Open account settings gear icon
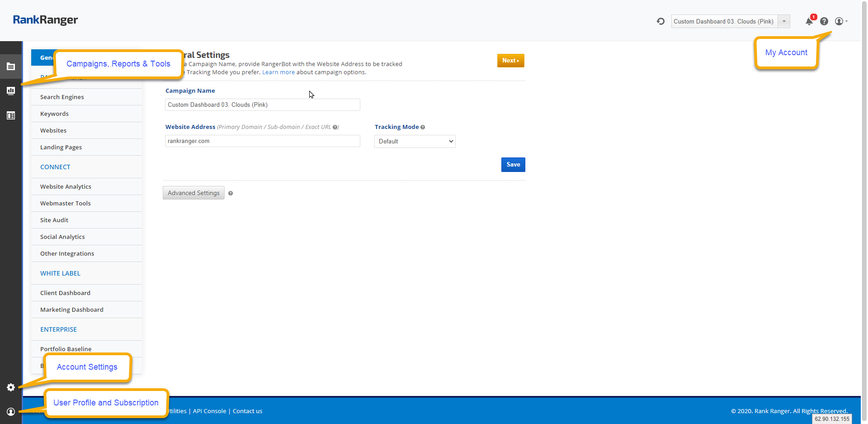 [x=11, y=387]
